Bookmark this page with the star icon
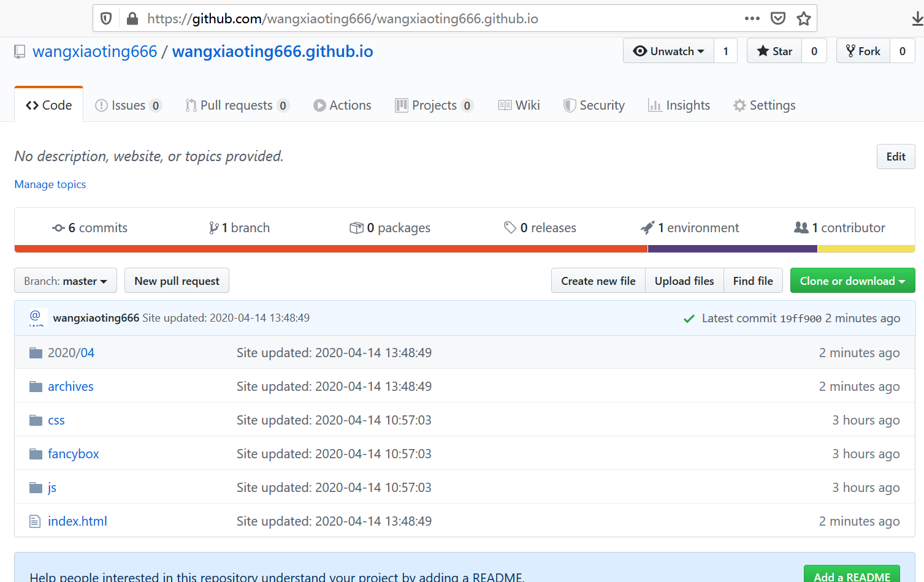924x582 pixels. [x=804, y=18]
